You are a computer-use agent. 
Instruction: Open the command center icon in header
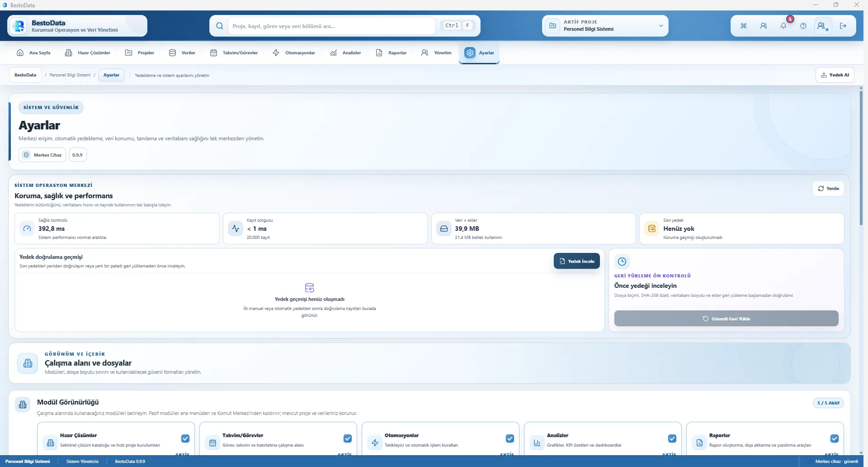click(x=744, y=26)
